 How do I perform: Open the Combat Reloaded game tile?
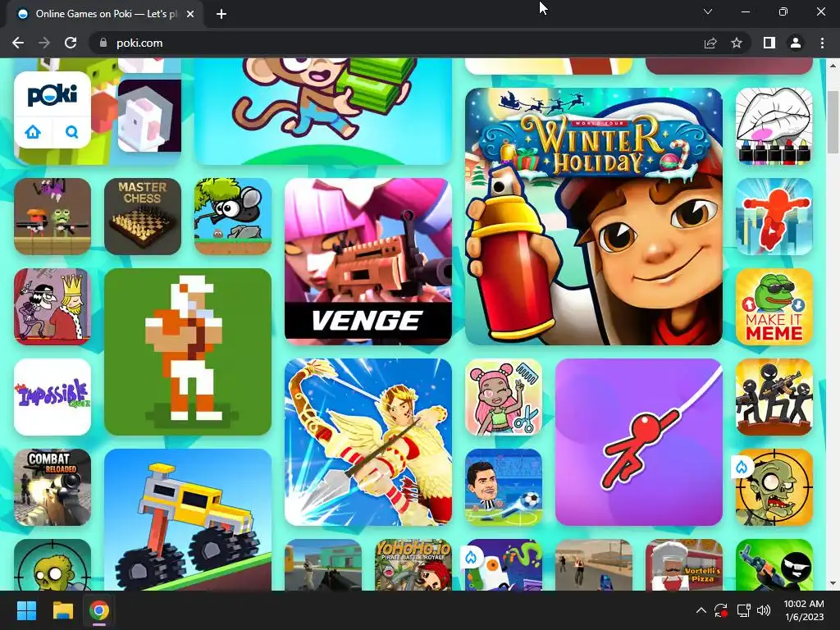pyautogui.click(x=52, y=487)
